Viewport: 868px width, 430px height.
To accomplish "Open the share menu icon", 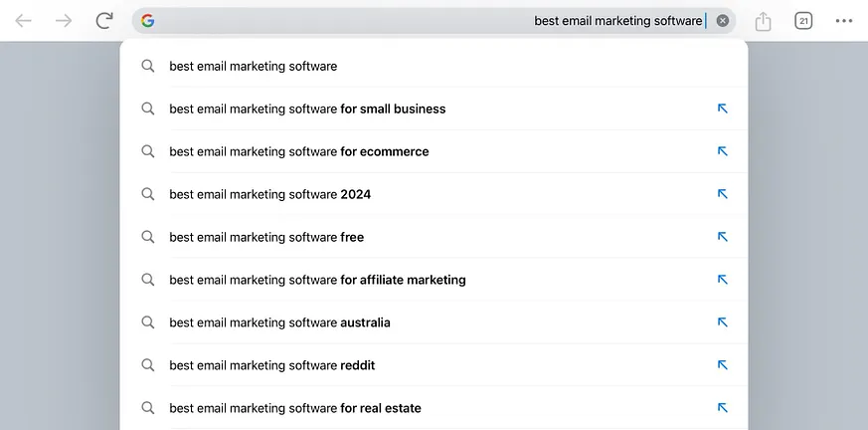I will [763, 21].
